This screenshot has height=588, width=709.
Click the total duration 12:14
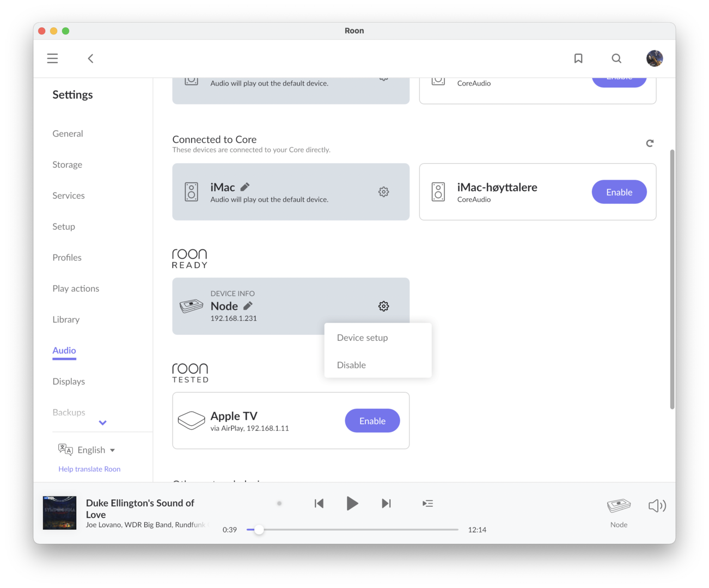(x=477, y=530)
